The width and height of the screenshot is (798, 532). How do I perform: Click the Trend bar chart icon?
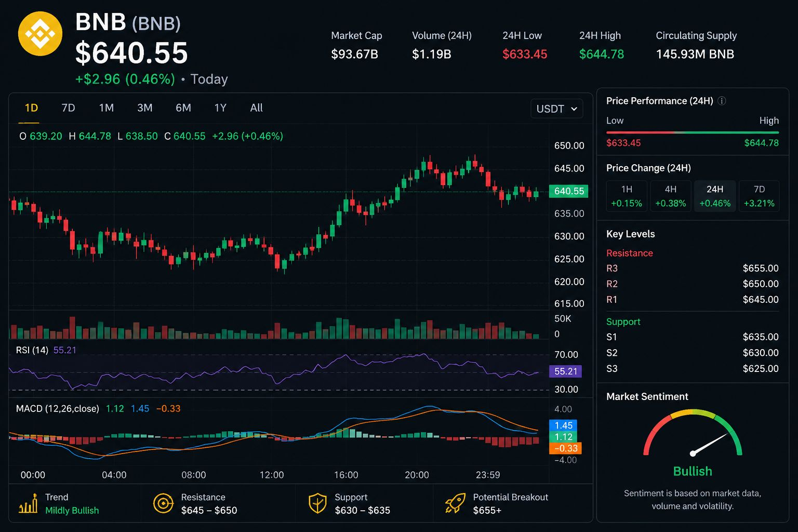click(28, 503)
